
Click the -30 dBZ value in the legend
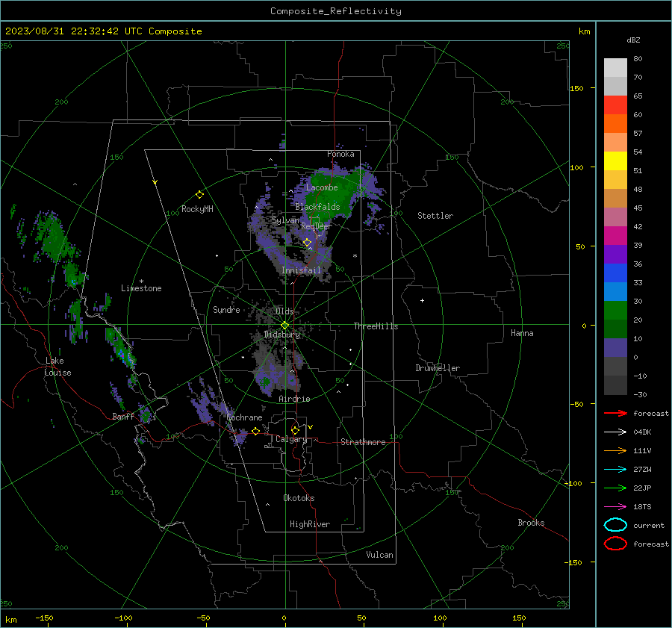(x=641, y=394)
